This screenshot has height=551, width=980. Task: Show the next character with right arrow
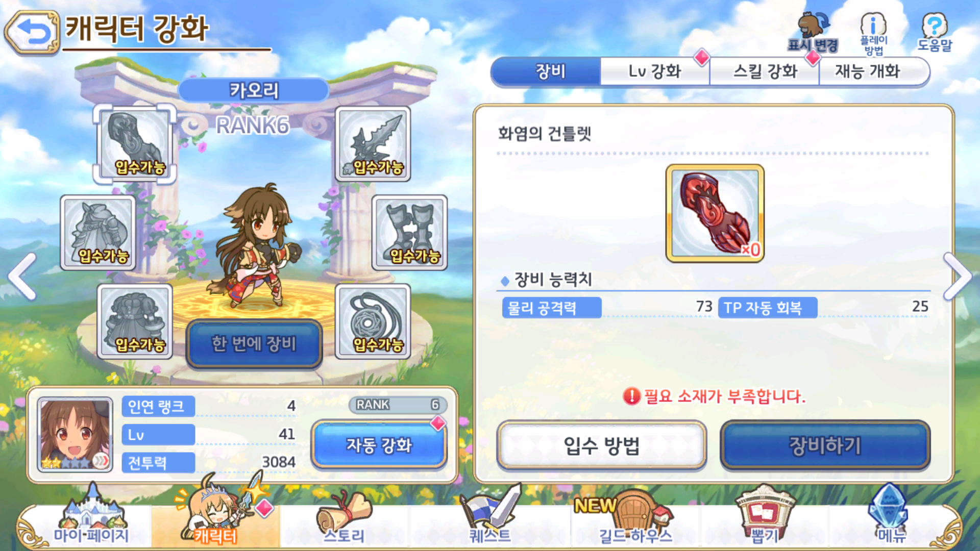coord(959,276)
